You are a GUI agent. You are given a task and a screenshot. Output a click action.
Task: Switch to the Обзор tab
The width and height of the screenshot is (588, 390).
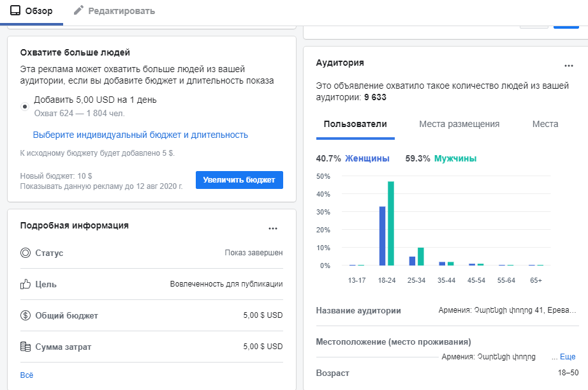pyautogui.click(x=39, y=11)
